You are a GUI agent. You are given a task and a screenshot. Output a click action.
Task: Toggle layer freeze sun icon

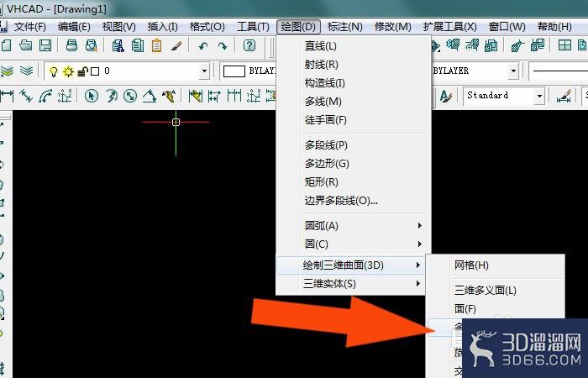click(x=68, y=71)
